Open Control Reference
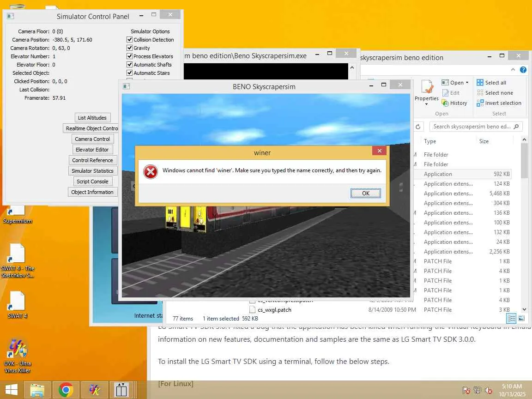The width and height of the screenshot is (532, 399). click(x=92, y=160)
